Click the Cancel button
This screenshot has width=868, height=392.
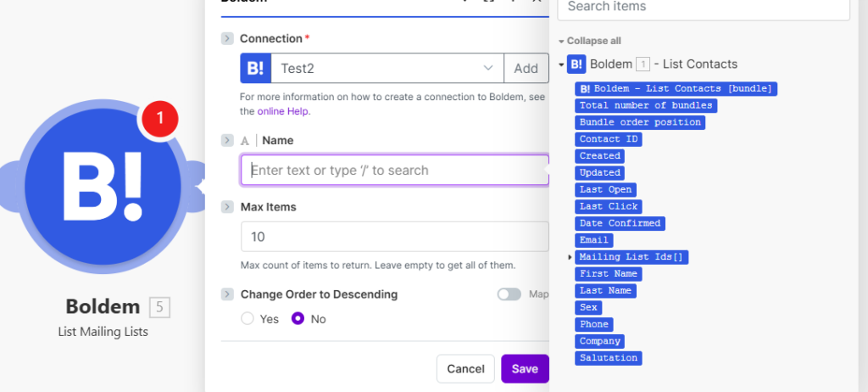pyautogui.click(x=465, y=369)
